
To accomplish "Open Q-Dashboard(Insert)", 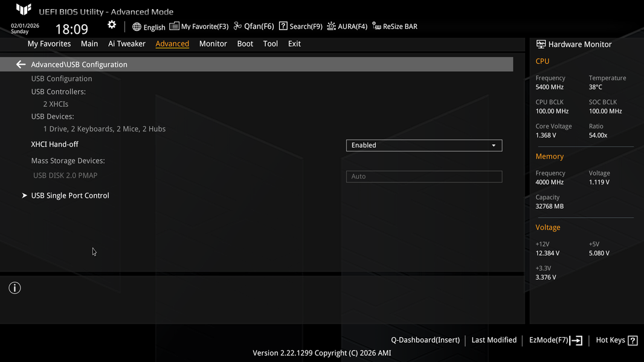I will pyautogui.click(x=425, y=340).
